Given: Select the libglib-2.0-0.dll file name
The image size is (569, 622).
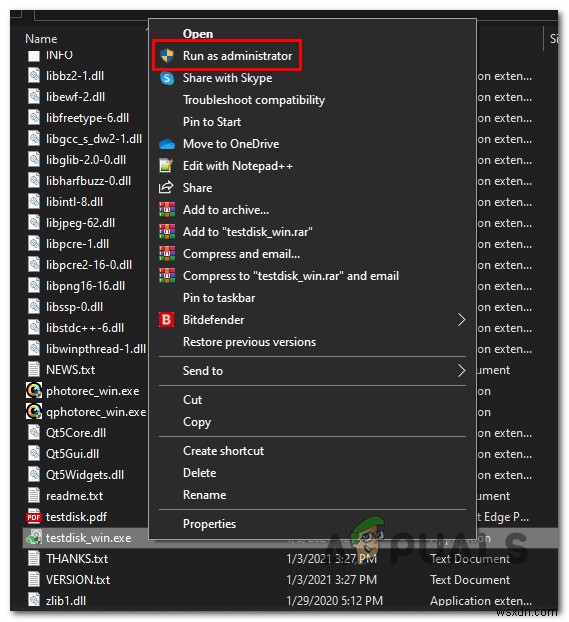Looking at the screenshot, I should 86,160.
